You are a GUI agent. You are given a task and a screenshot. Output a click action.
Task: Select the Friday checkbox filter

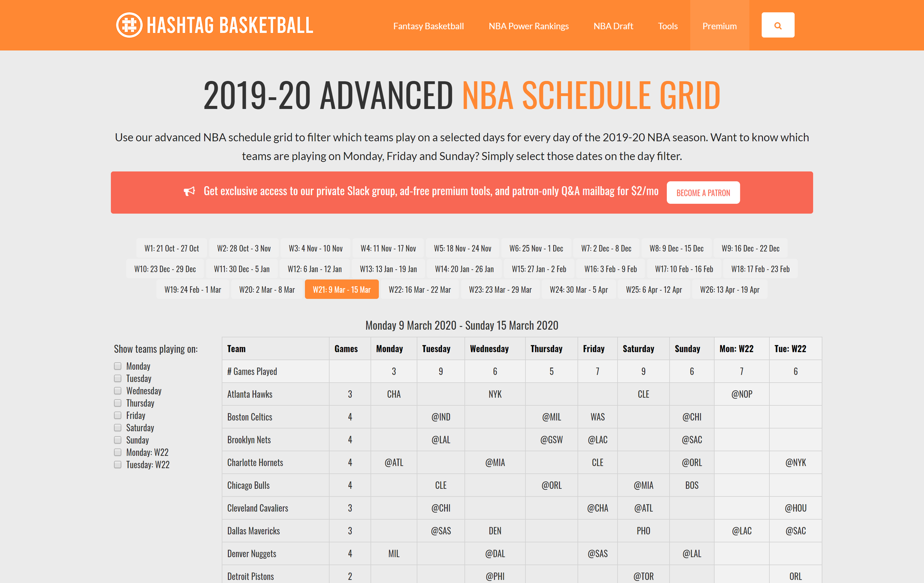pos(118,415)
